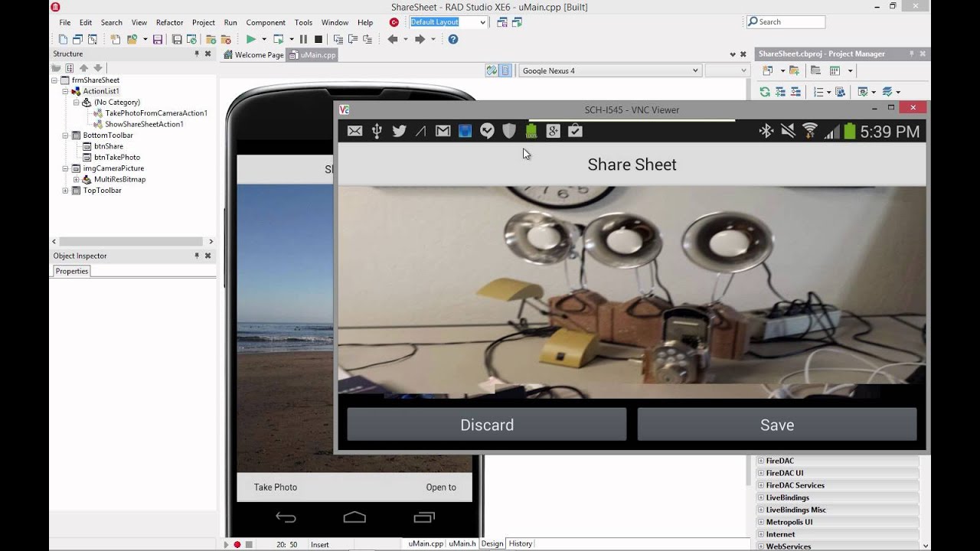The image size is (980, 551).
Task: Click Discard button in VNC Viewer
Action: coord(487,425)
